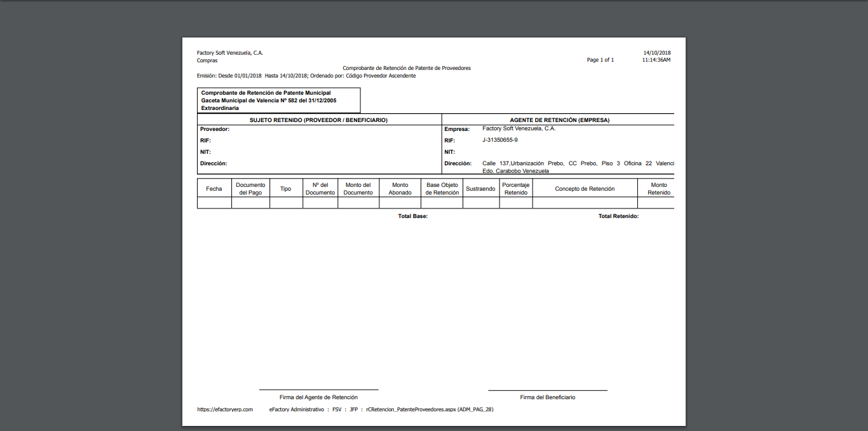Click the Porcentaje Retenido column header
868x431 pixels.
click(x=516, y=188)
